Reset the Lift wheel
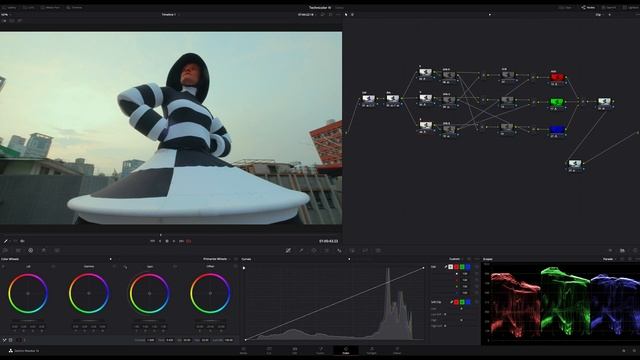The width and height of the screenshot is (640, 360). click(x=53, y=267)
